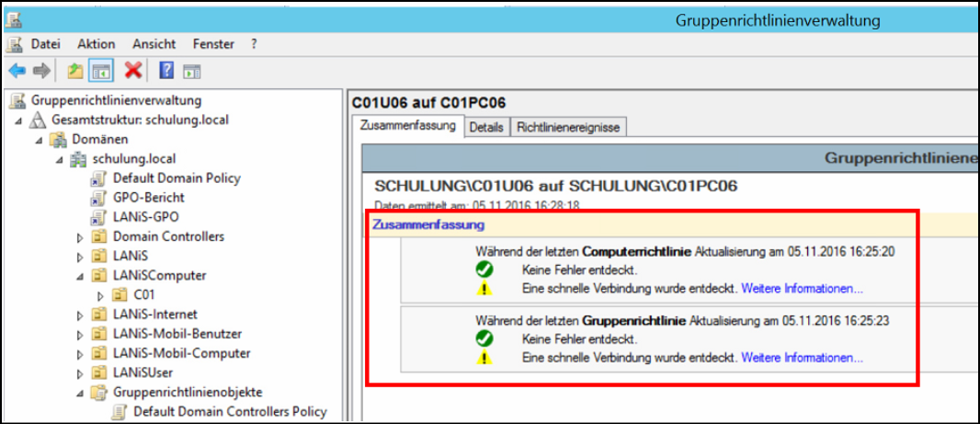Click the C01 OU folder icon
Image resolution: width=980 pixels, height=424 pixels.
[x=120, y=294]
